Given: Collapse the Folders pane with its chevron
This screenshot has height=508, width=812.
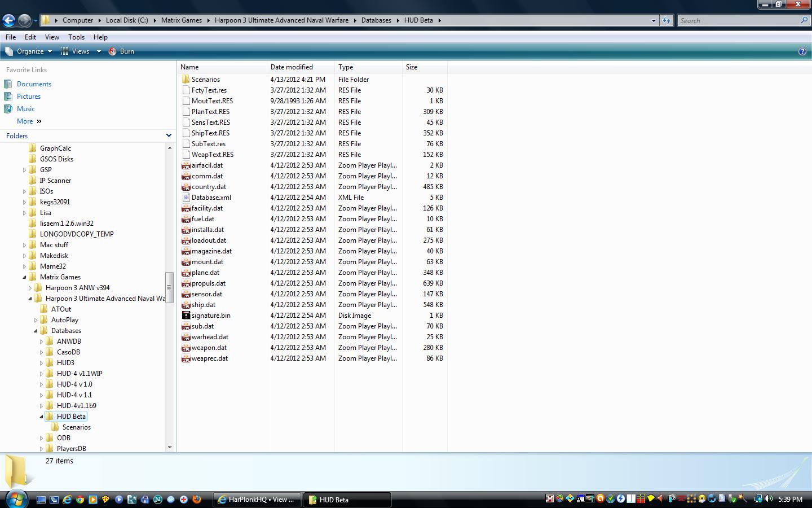Looking at the screenshot, I should point(168,136).
